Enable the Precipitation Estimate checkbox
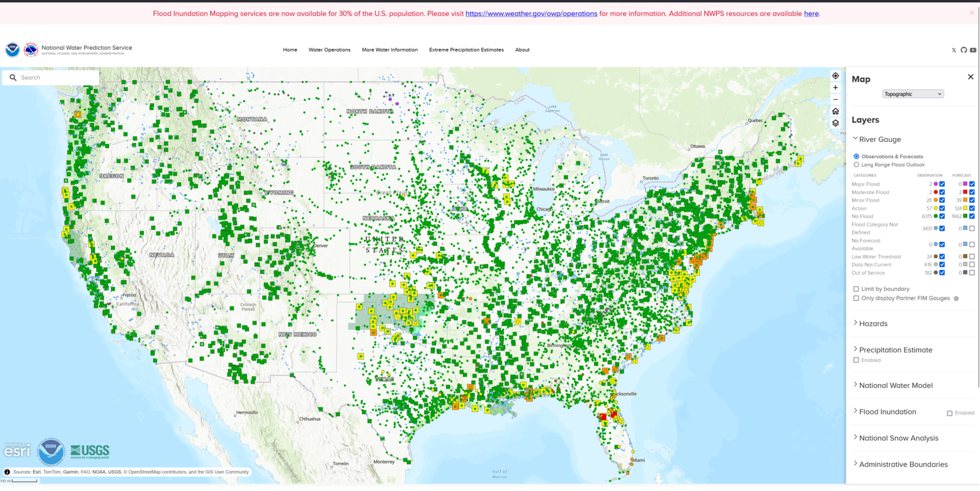The height and width of the screenshot is (491, 980). tap(856, 361)
